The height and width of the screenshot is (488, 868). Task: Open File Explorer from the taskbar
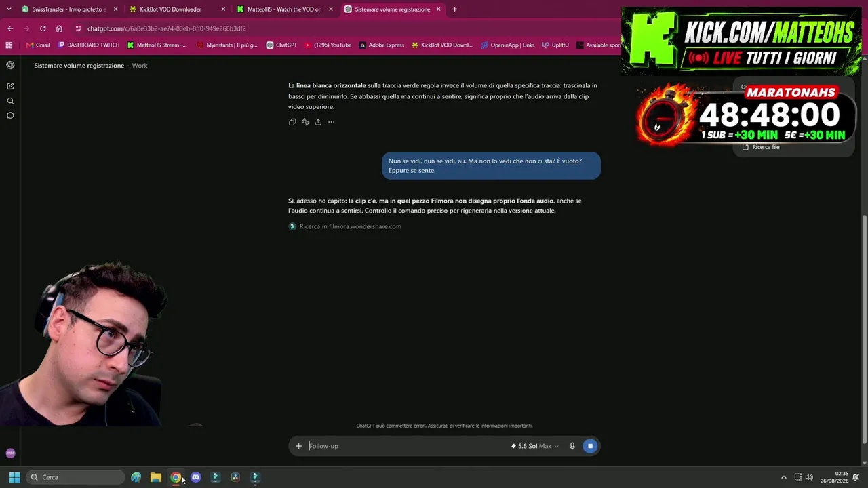156,477
